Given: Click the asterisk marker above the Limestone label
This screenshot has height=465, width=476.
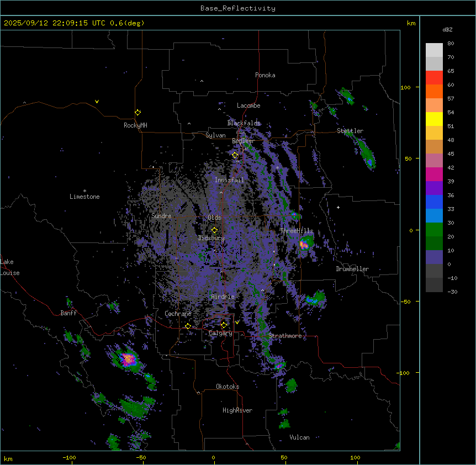Looking at the screenshot, I should 84,191.
